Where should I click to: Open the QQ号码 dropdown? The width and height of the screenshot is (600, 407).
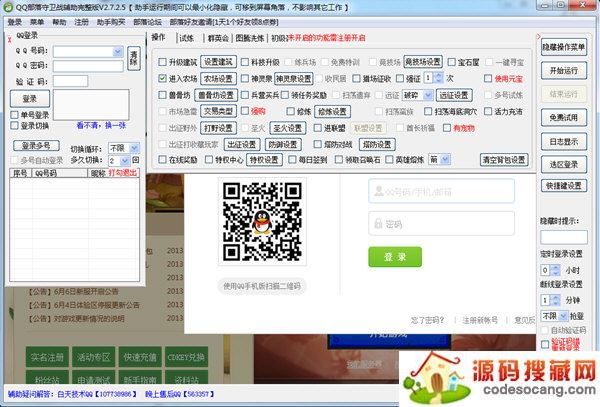pyautogui.click(x=118, y=51)
